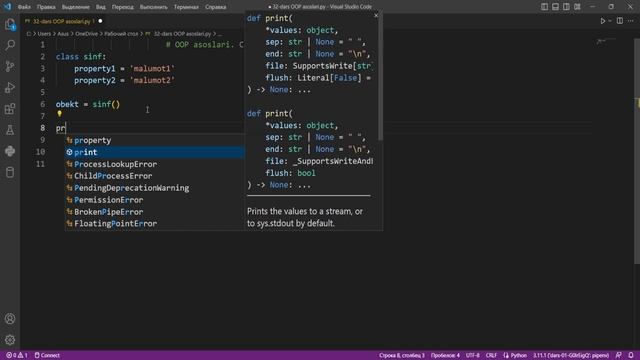Screen dimensions: 640x360
Task: Open the Testing flask view
Action: click(x=10, y=130)
